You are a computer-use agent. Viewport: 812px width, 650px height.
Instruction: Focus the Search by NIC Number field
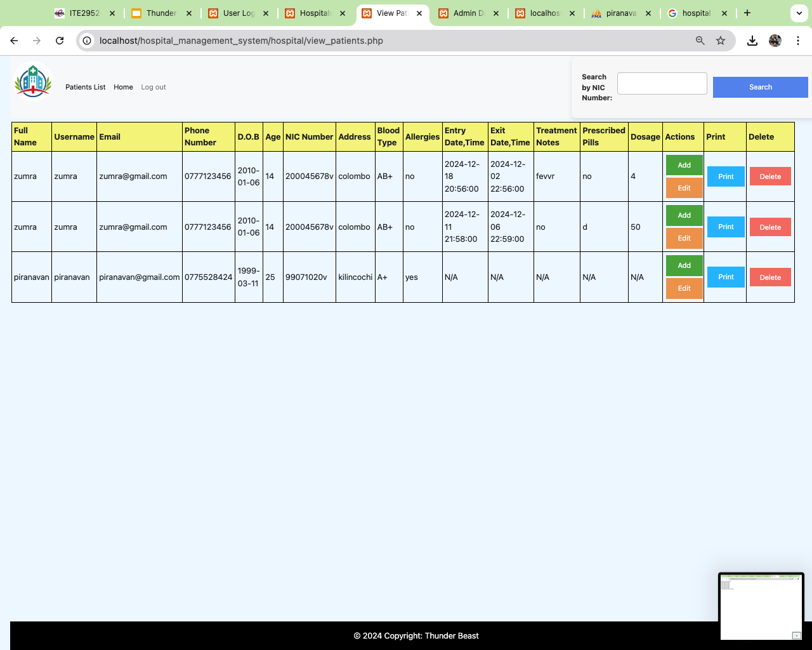(x=662, y=83)
